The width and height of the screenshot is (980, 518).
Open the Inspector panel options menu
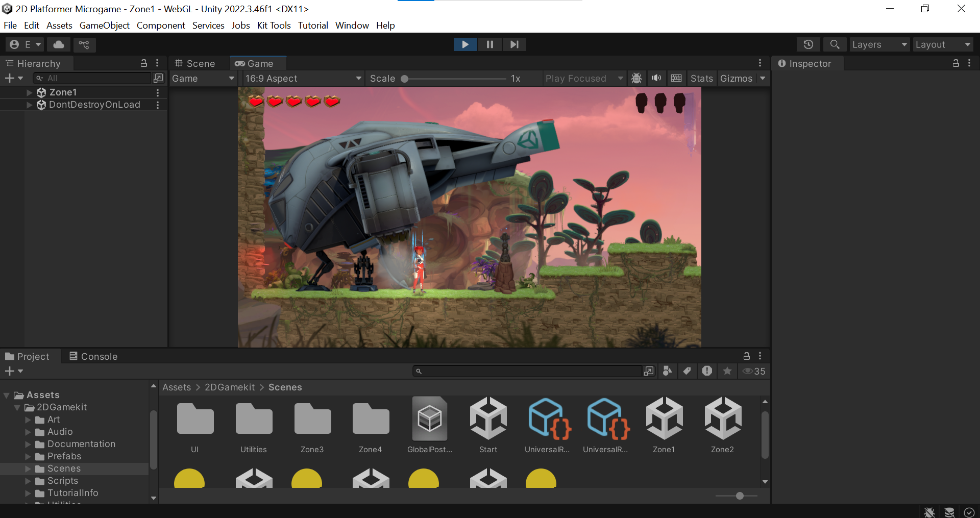[969, 63]
